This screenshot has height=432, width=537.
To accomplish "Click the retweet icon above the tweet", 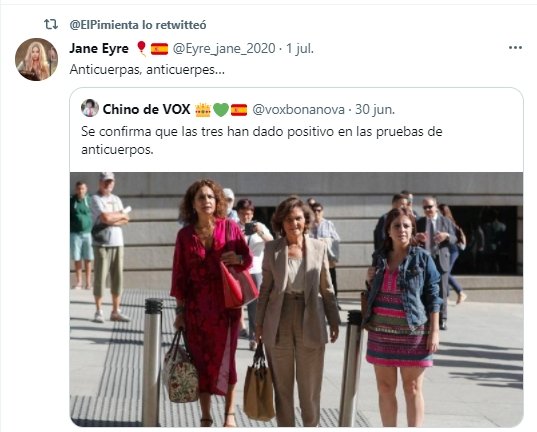I will click(x=51, y=24).
